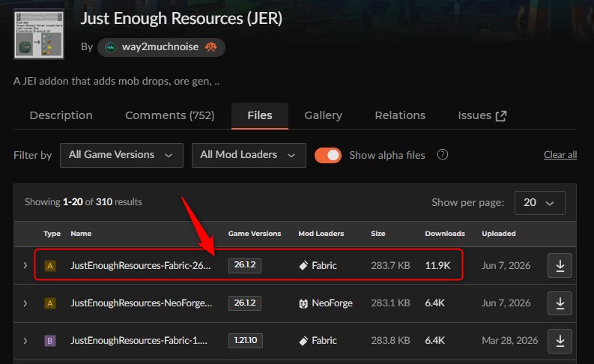Click the Size column header

378,234
